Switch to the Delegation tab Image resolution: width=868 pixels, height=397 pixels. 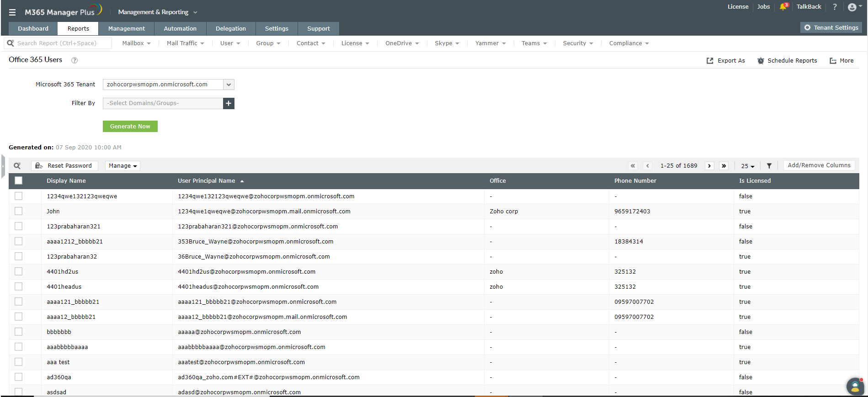231,29
